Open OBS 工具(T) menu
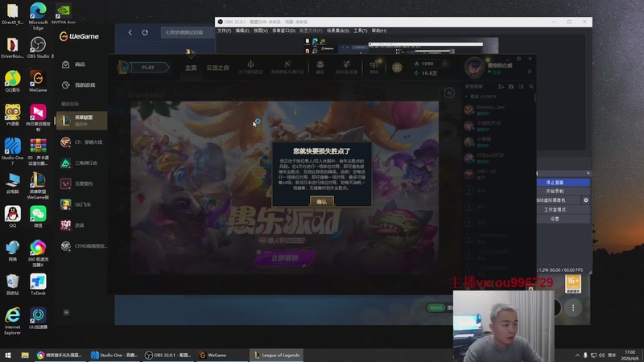The image size is (644, 362). [361, 31]
